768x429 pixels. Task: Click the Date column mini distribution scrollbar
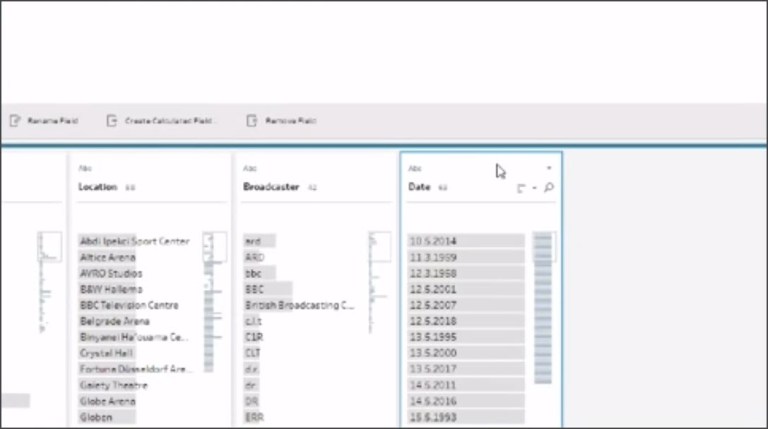click(543, 300)
